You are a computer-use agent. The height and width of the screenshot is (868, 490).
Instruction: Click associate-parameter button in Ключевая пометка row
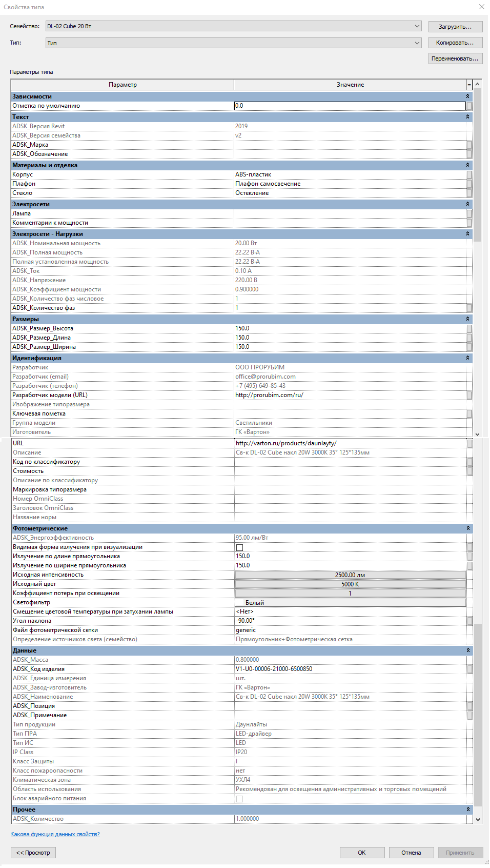click(469, 413)
